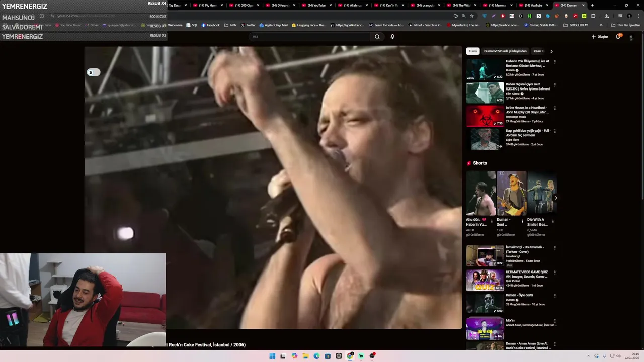
Task: Switch to the 'oranguta' tab
Action: [x=425, y=5]
